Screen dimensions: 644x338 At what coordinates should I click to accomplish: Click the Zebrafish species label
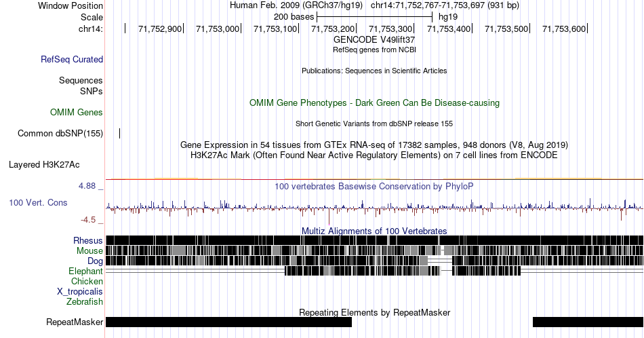coord(85,301)
